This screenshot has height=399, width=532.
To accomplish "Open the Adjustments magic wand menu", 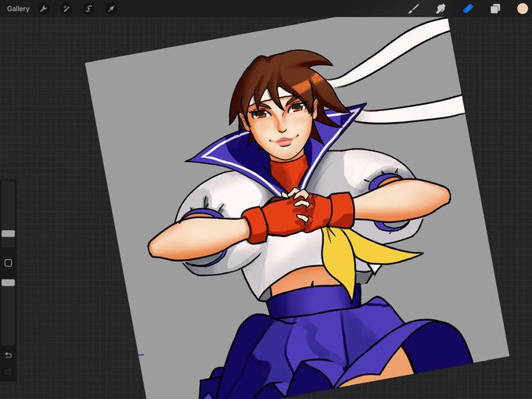I will [66, 9].
